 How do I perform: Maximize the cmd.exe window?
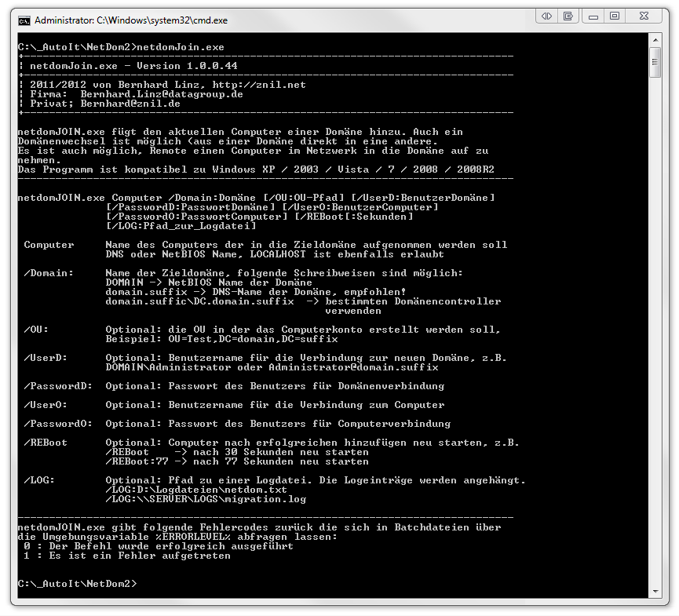[615, 16]
